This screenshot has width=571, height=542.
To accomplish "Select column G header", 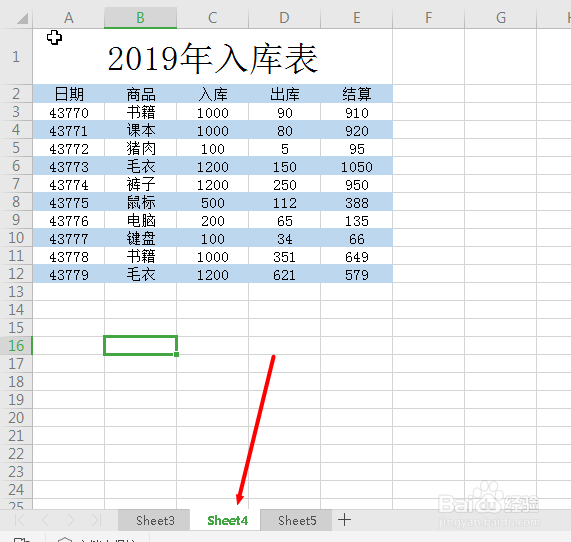I will [x=501, y=17].
